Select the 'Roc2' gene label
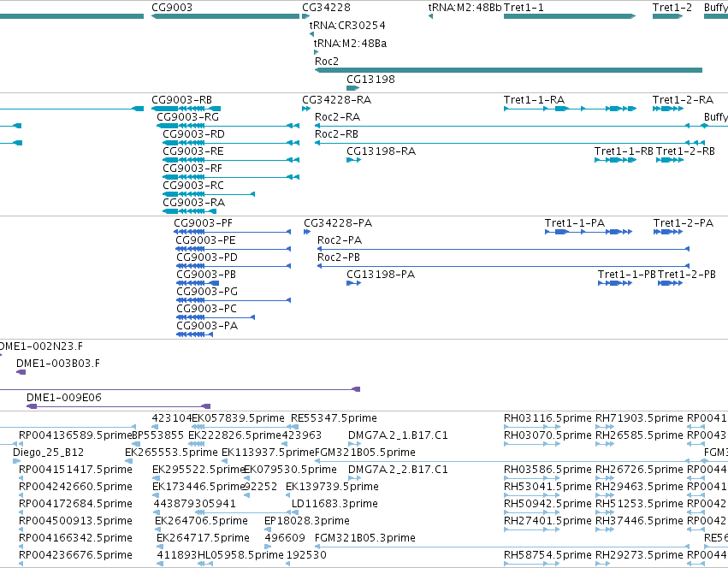728x568 pixels. coord(327,62)
